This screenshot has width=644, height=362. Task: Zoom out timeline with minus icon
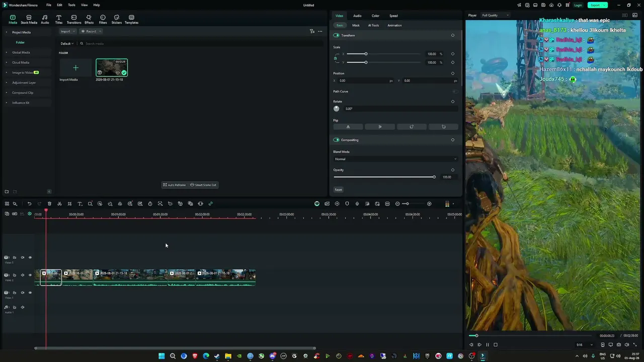(397, 204)
